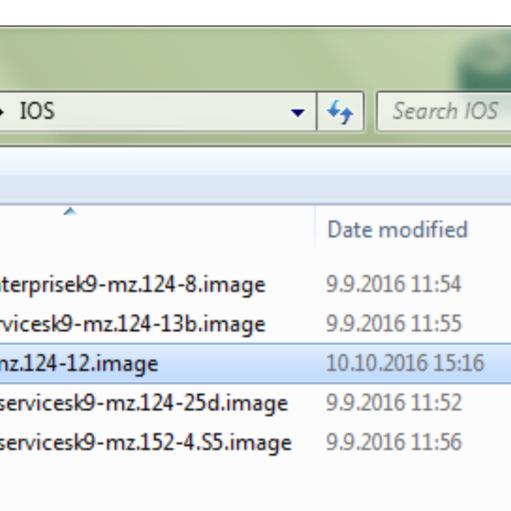
Task: Click the 10.10.2016 15:16 date entry
Action: click(405, 363)
